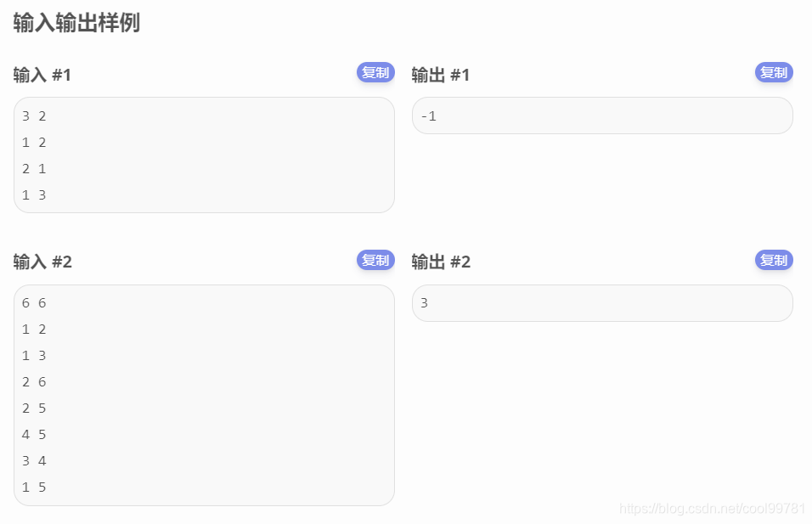Click the line "2 1" in 输入 #1

click(x=34, y=169)
